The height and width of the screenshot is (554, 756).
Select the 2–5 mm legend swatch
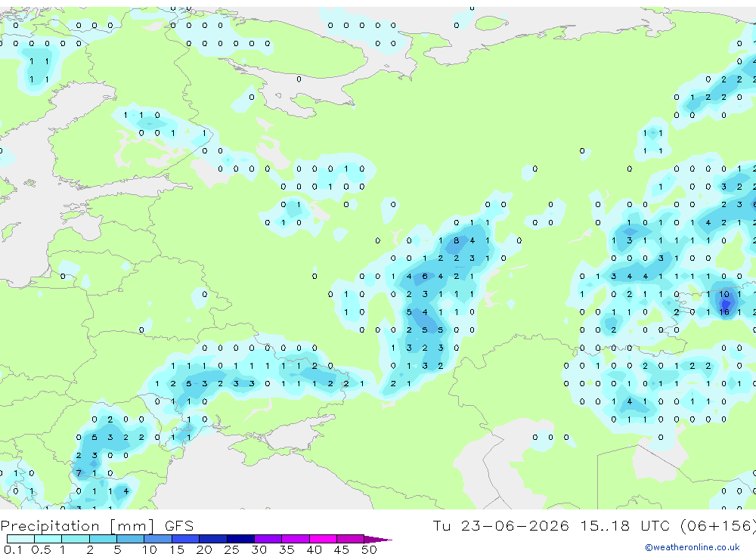pyautogui.click(x=103, y=539)
